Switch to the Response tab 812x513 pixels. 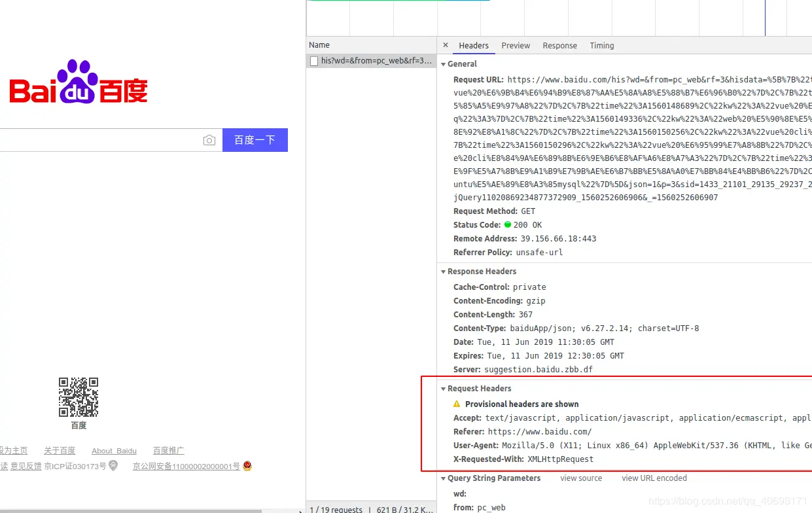tap(559, 46)
